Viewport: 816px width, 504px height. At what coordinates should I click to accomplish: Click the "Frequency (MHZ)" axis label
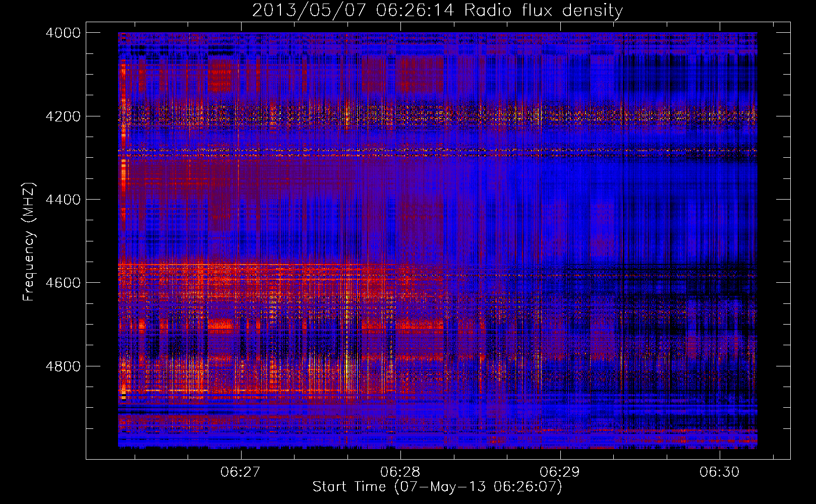[29, 242]
